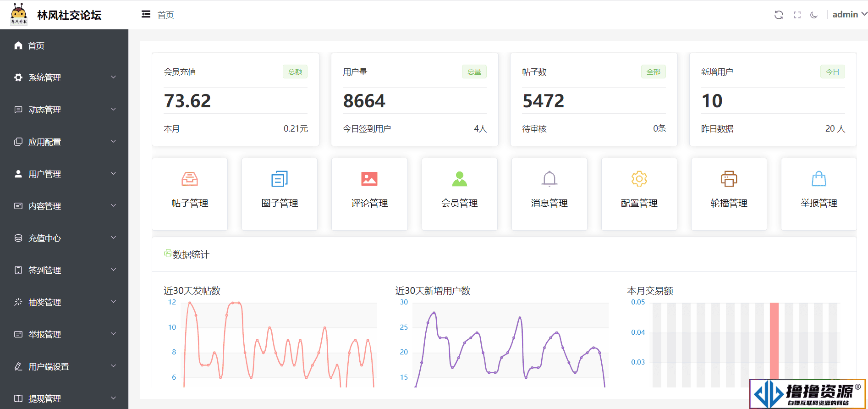Click the red picture icon for 评论管理
868x409 pixels.
point(369,179)
